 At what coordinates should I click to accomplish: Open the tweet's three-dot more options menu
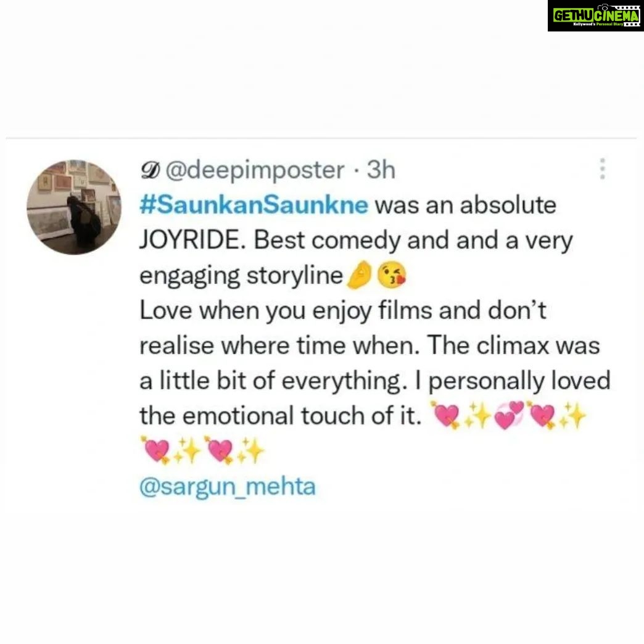[602, 169]
